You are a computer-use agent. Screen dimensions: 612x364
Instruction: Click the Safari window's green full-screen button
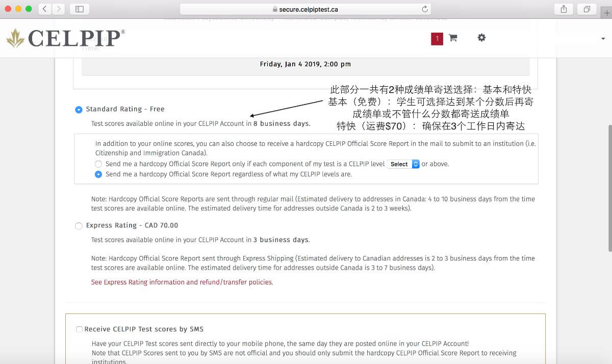(x=29, y=9)
